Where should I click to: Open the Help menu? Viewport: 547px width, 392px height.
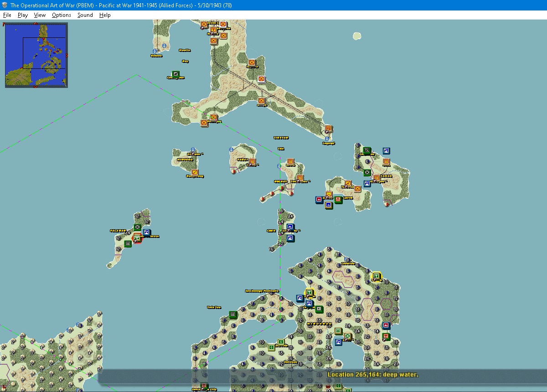(x=105, y=15)
